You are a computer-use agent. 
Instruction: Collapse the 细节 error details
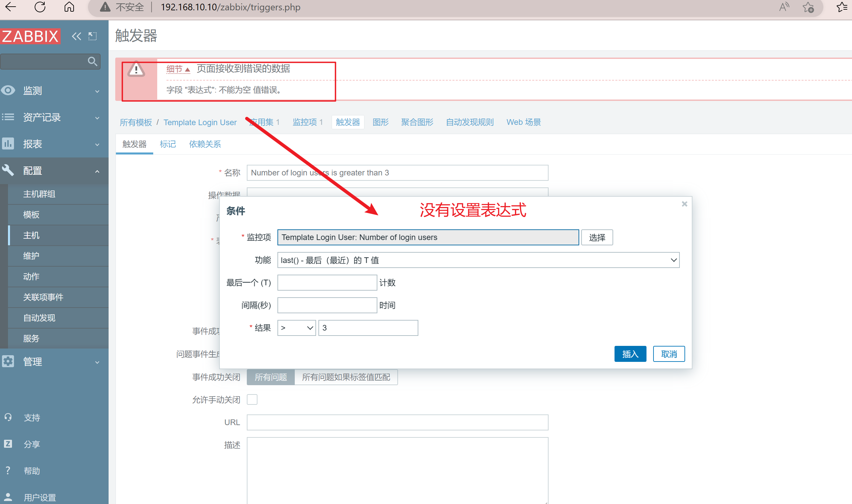[178, 69]
